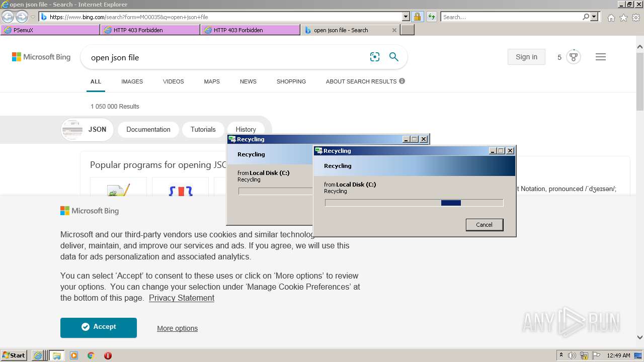This screenshot has height=362, width=644.
Task: Click the Microsoft Bing logo in header
Action: pyautogui.click(x=41, y=57)
